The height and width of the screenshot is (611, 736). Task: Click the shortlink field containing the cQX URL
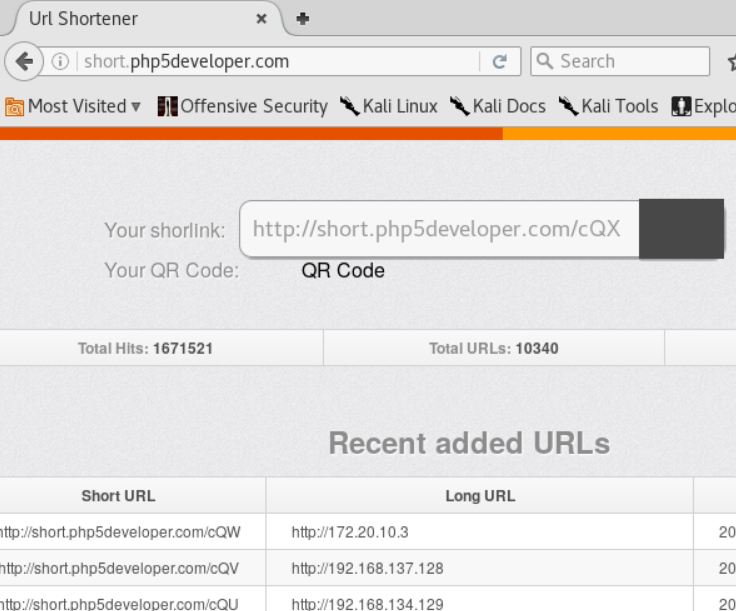pyautogui.click(x=437, y=229)
